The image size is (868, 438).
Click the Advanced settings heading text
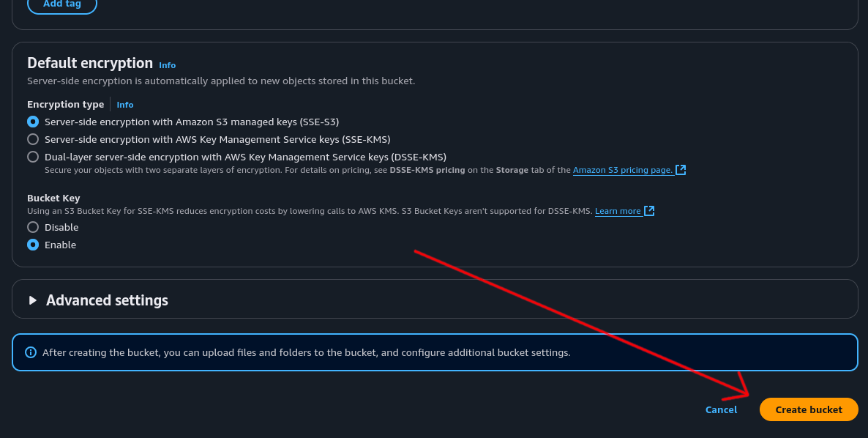point(107,300)
